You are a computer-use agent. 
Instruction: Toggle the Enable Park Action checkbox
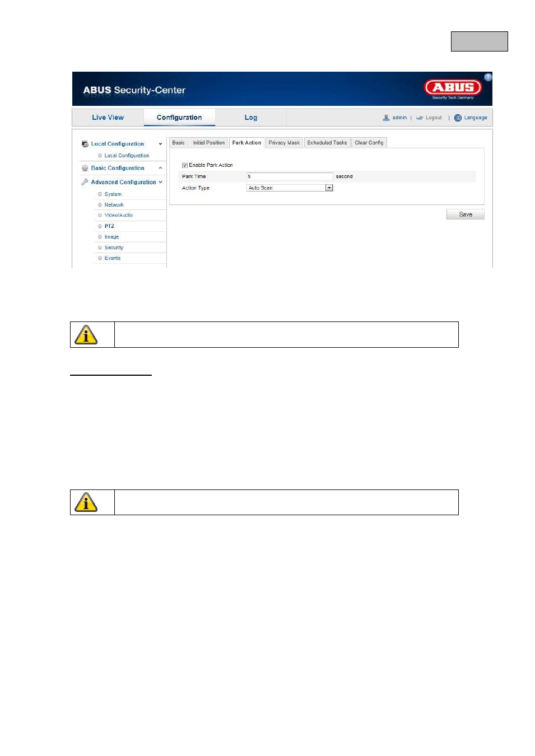pos(185,165)
